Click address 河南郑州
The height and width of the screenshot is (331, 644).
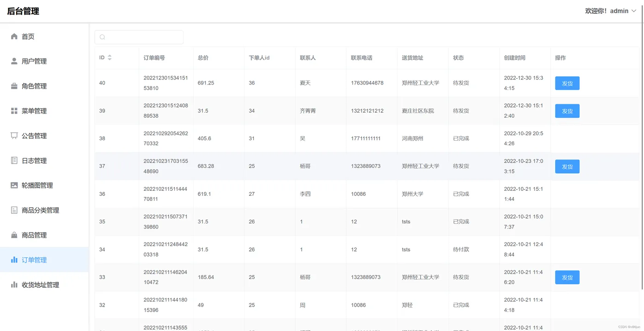click(x=413, y=138)
